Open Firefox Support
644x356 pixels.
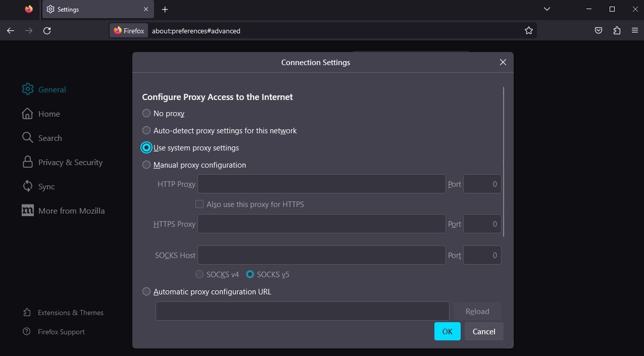[x=62, y=332]
